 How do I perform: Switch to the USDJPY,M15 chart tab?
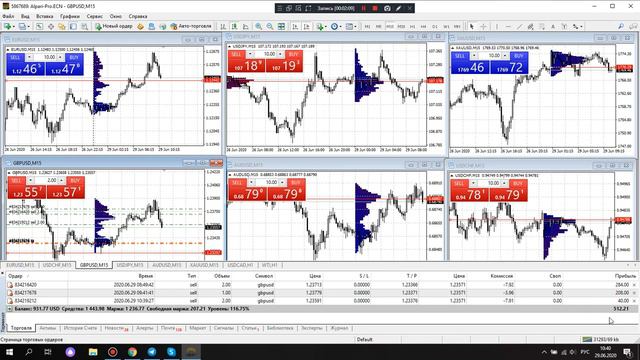click(130, 265)
